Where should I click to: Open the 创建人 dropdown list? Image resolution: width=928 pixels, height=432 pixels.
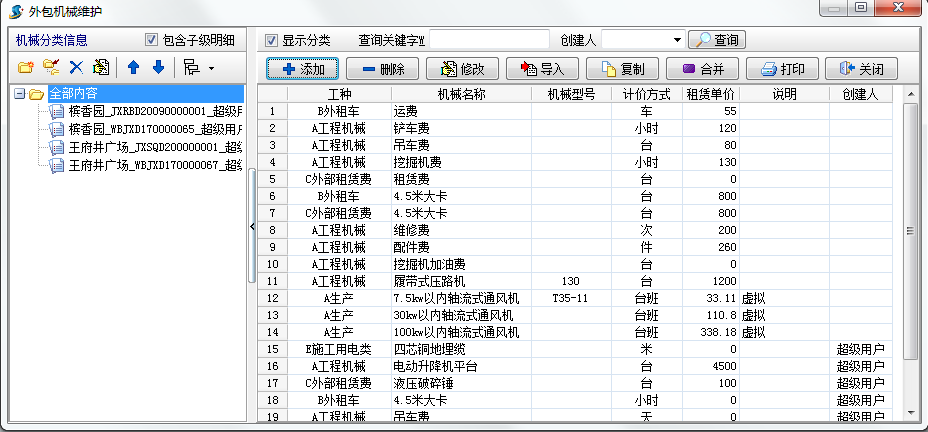677,41
